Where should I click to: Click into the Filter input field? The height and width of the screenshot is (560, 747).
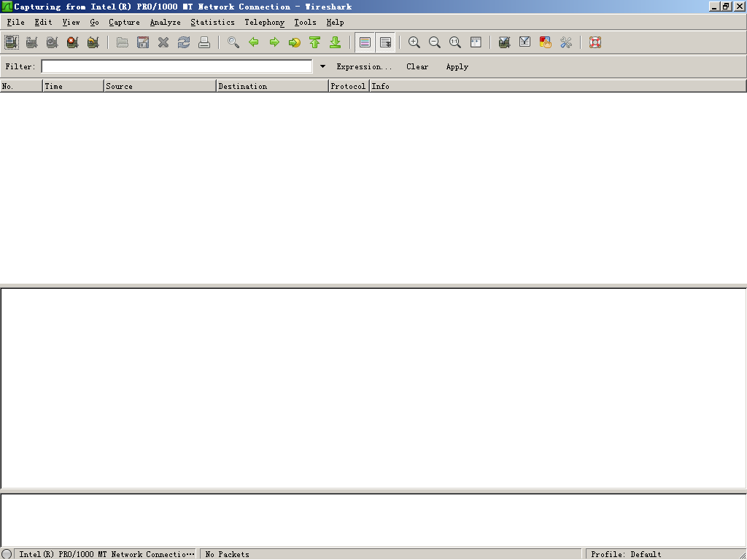(177, 66)
